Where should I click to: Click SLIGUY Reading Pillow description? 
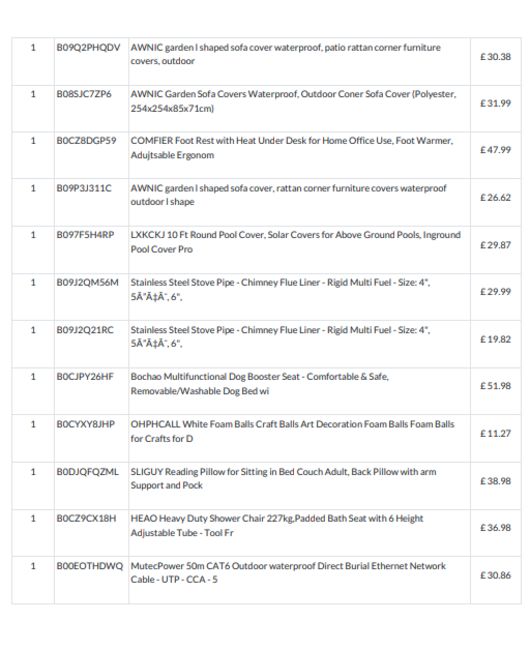point(283,478)
